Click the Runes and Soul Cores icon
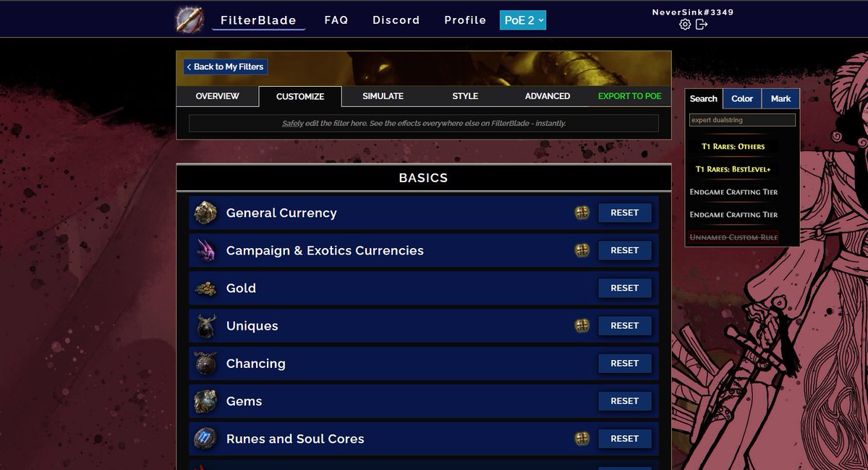The width and height of the screenshot is (868, 470). click(x=206, y=438)
